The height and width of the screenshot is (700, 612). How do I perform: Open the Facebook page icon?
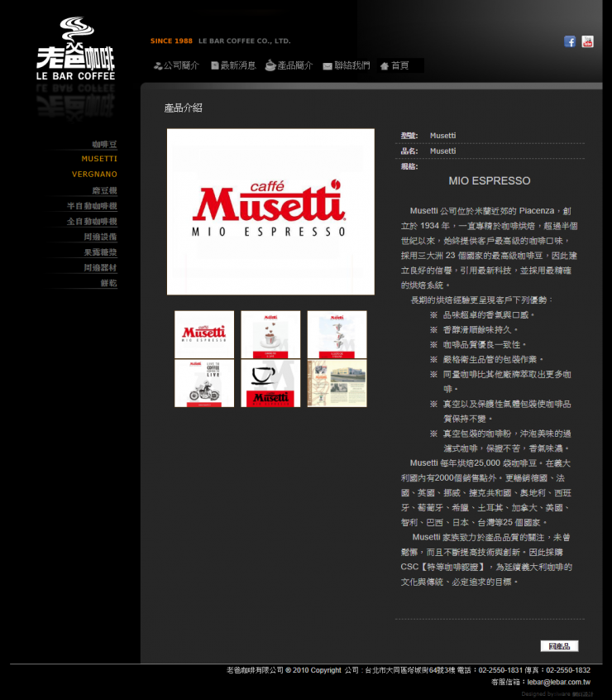coord(570,41)
